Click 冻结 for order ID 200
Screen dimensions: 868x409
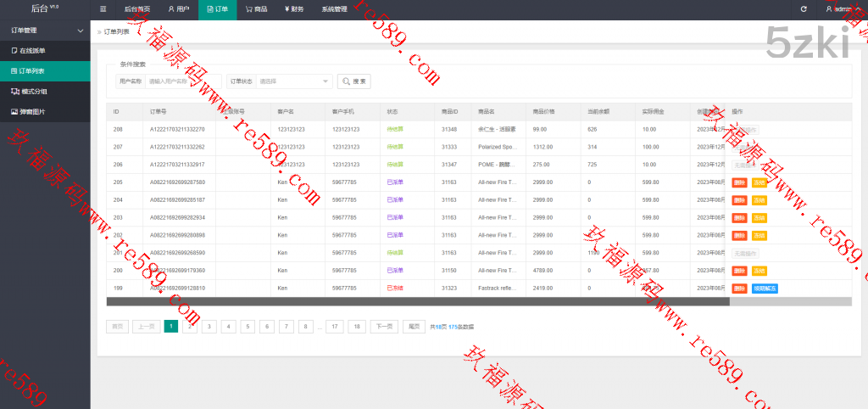(759, 271)
